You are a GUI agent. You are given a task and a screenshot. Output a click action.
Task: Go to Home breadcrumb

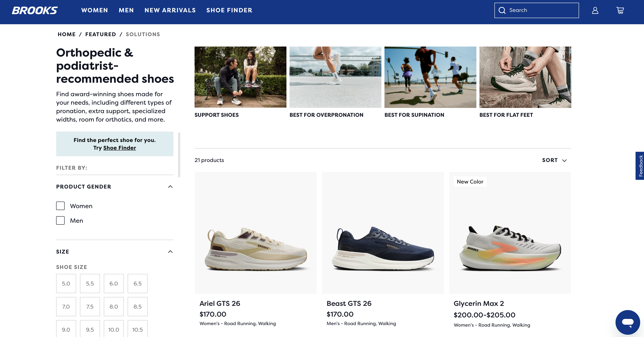coord(67,34)
